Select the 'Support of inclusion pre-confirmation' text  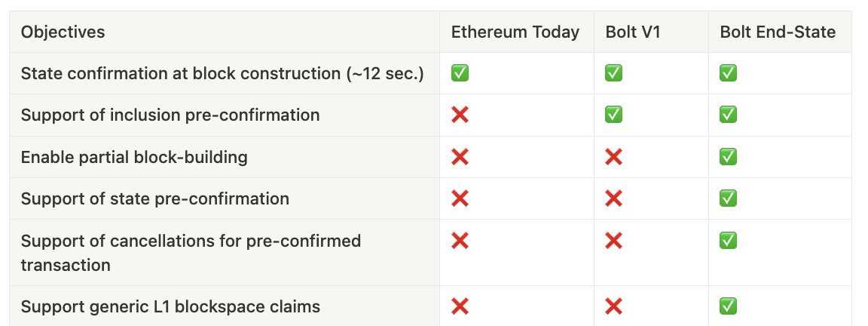(x=170, y=115)
